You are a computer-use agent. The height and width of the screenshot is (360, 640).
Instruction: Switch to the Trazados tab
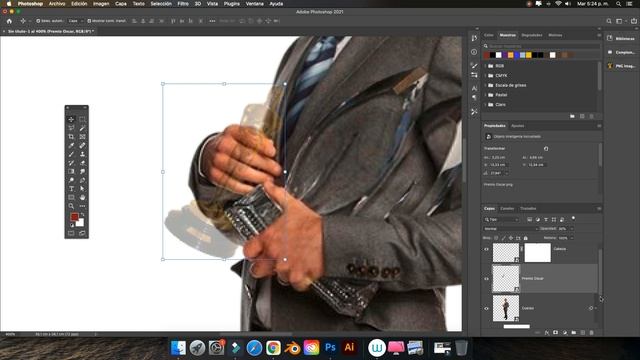528,209
